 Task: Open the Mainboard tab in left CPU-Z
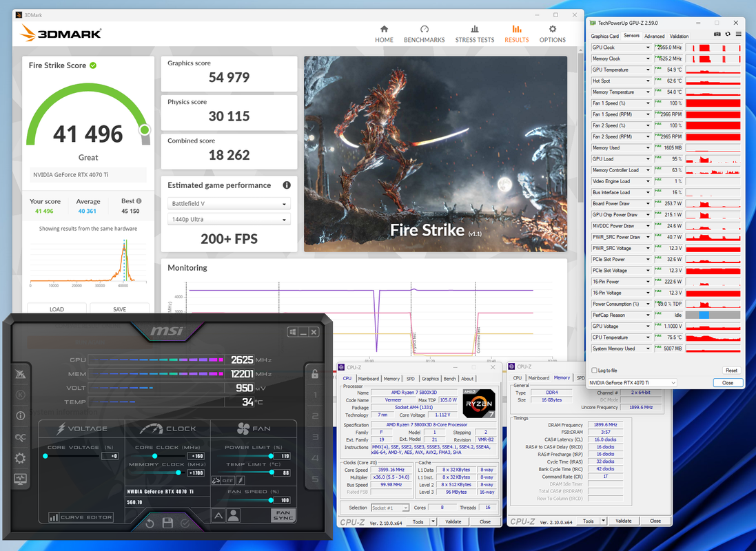[369, 378]
